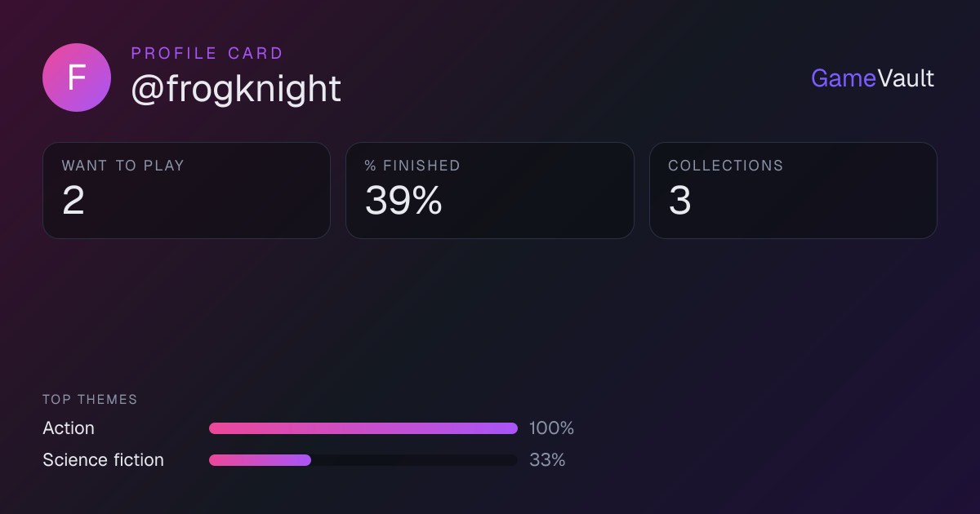The image size is (980, 514).
Task: Click the TOP THEMES section heading
Action: [90, 400]
